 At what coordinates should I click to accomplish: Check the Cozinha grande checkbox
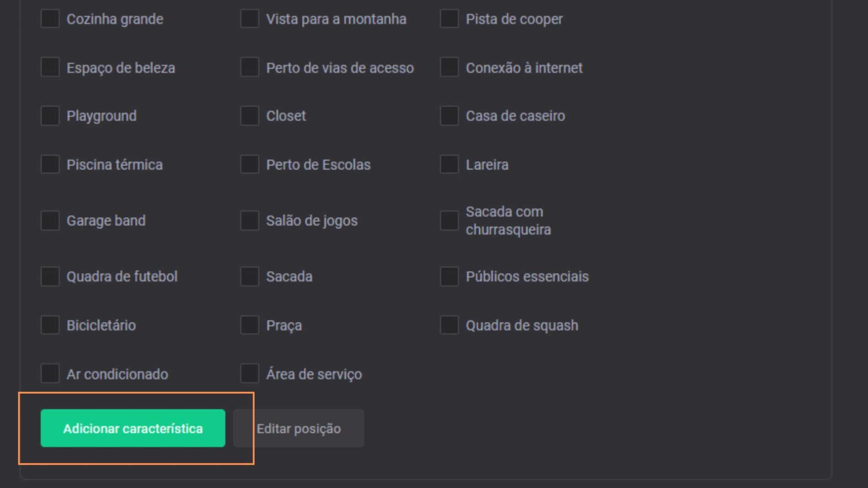50,19
